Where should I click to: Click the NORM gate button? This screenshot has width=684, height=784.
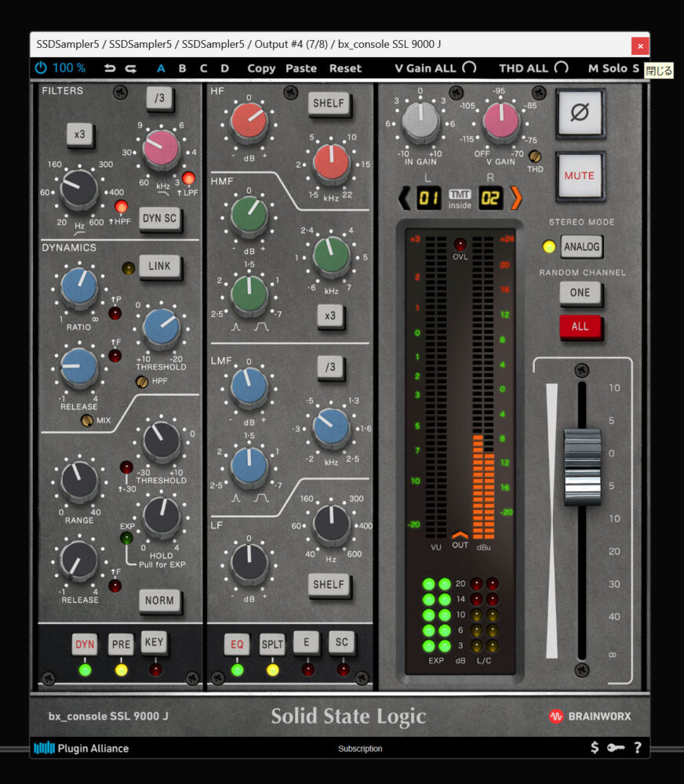(159, 601)
